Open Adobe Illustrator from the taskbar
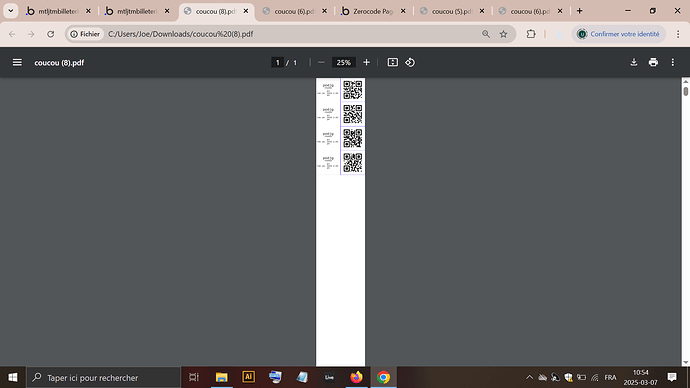This screenshot has height=388, width=690. tap(248, 377)
